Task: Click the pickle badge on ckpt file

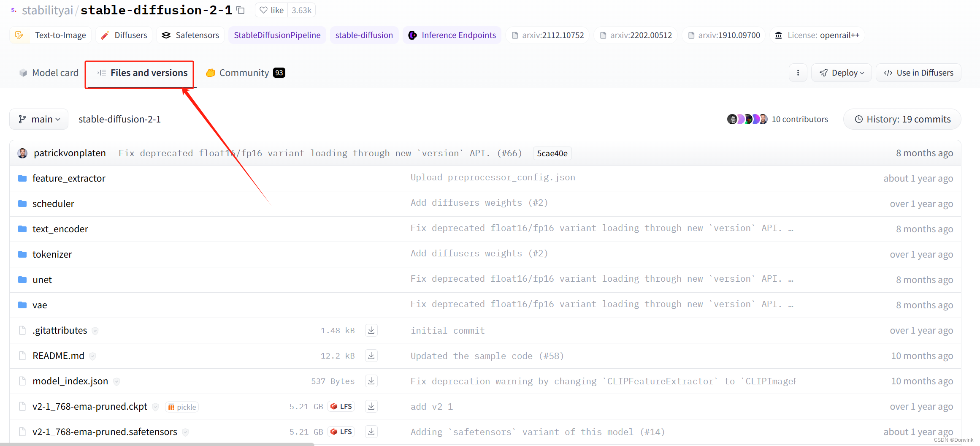Action: point(182,407)
